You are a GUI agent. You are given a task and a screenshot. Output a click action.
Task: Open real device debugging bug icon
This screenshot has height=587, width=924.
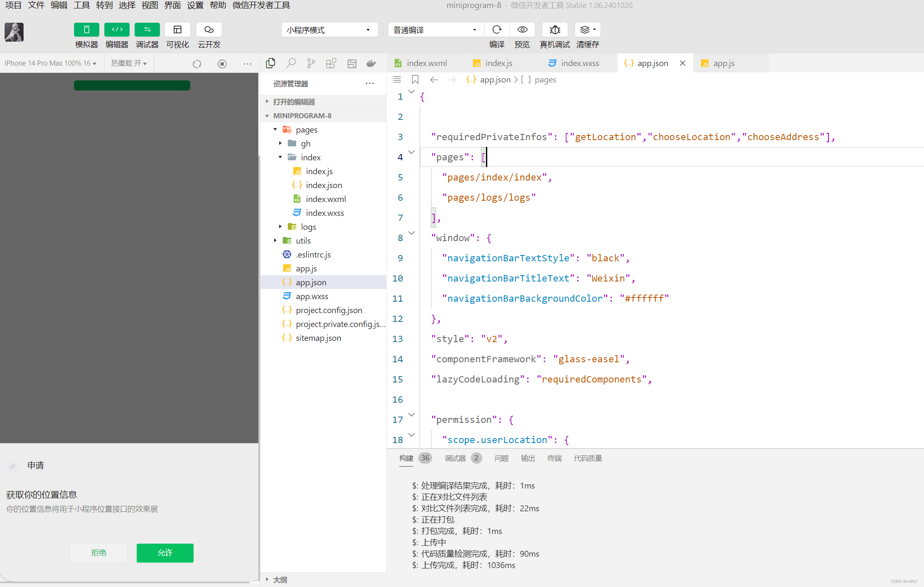pos(555,29)
